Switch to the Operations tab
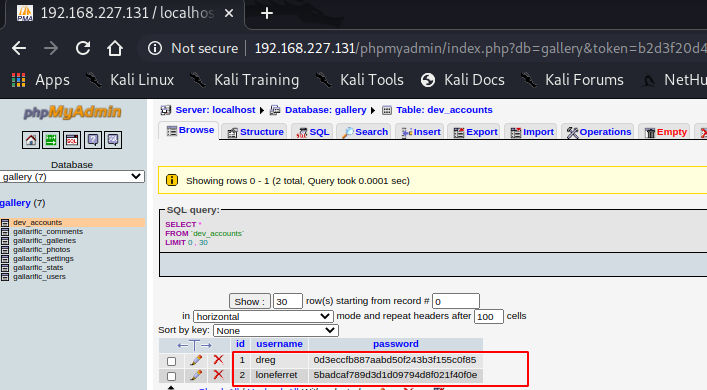The image size is (707, 390). click(x=598, y=132)
